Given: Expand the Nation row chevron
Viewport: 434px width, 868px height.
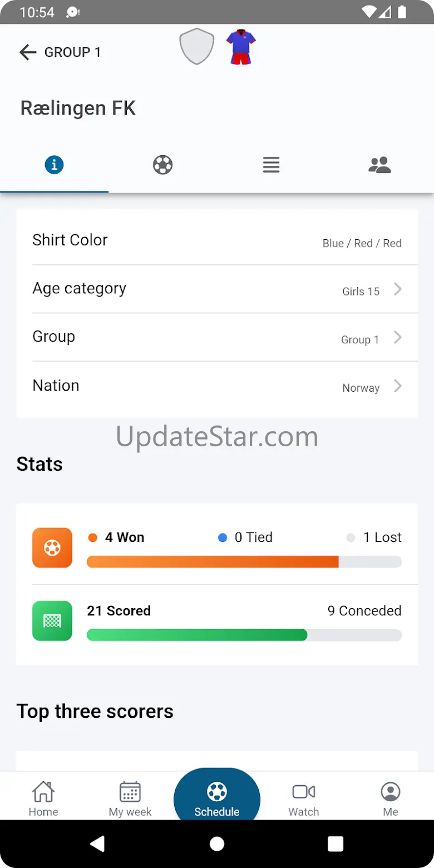Looking at the screenshot, I should pyautogui.click(x=397, y=386).
